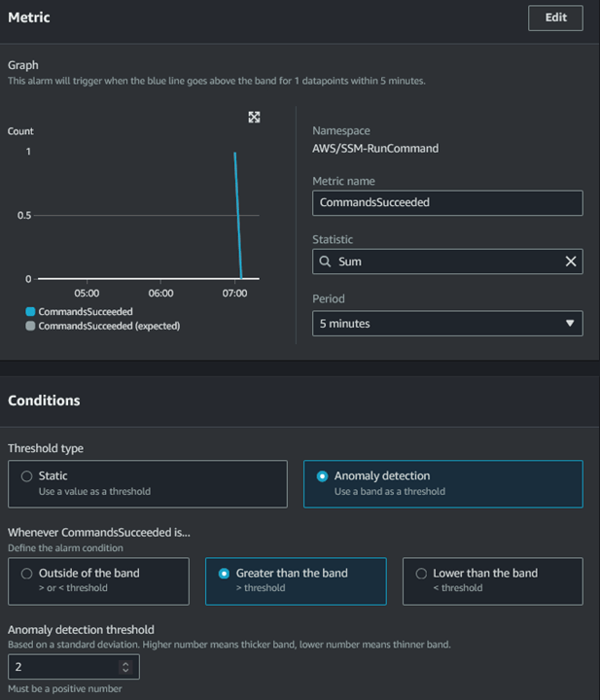Screen dimensions: 600x700
Task: Click the 06:00 time axis label
Action: pos(160,293)
